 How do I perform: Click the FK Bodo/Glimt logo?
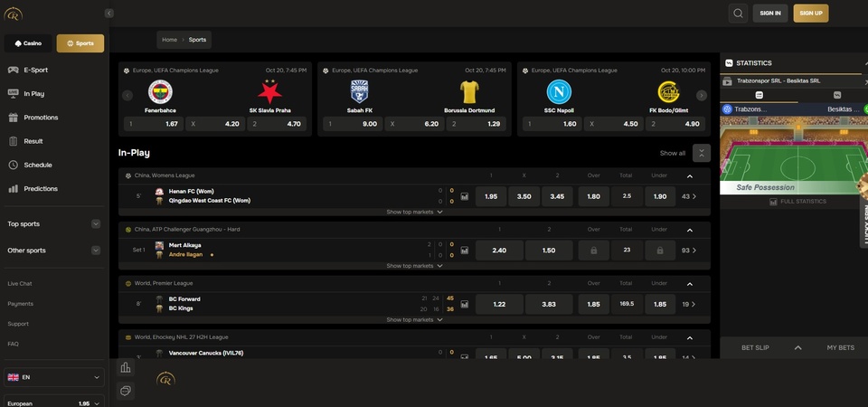pos(668,92)
